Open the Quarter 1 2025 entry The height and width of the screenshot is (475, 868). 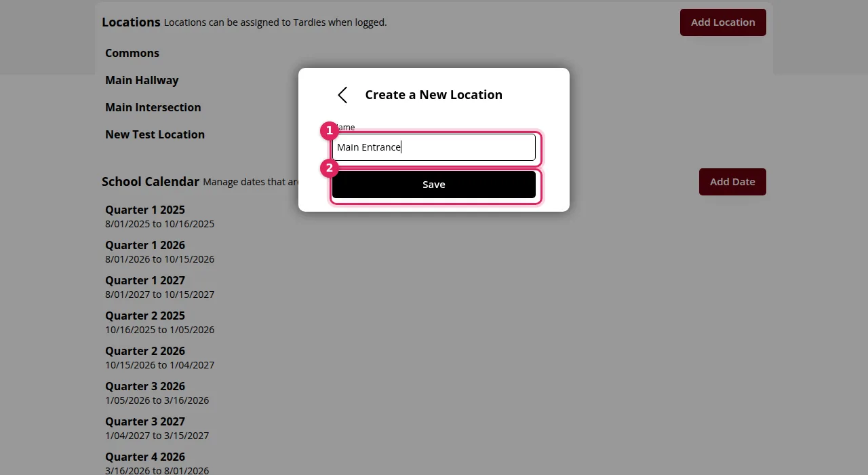tap(145, 210)
